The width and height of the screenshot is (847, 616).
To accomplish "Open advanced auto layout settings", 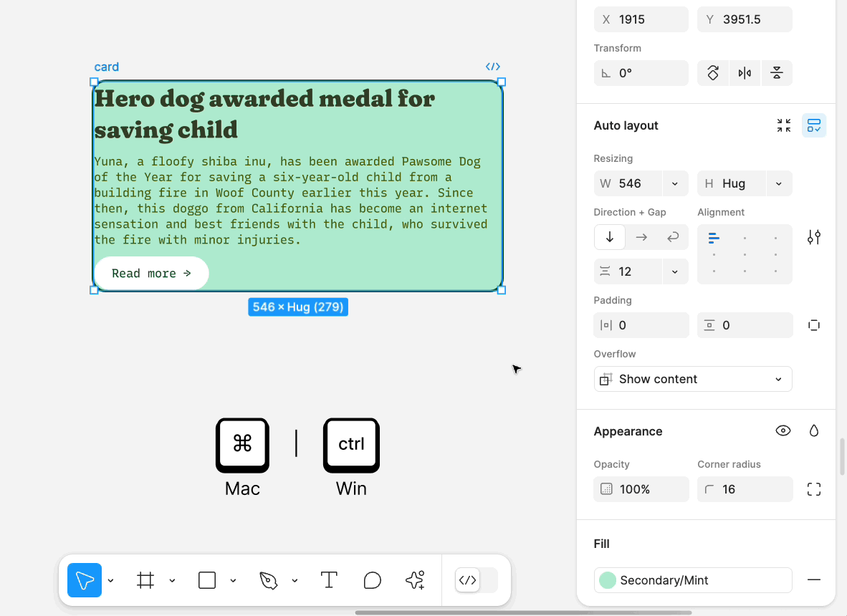I will 814,237.
